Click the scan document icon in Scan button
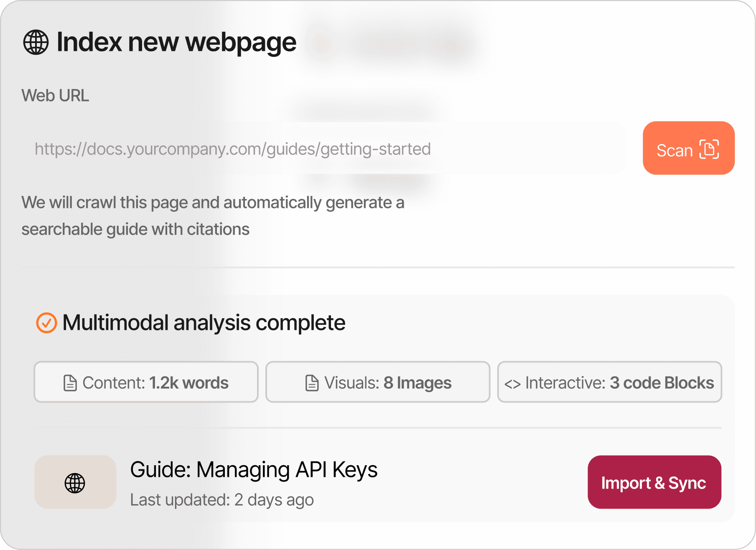Screen dimensions: 756x550 pyautogui.click(x=709, y=149)
